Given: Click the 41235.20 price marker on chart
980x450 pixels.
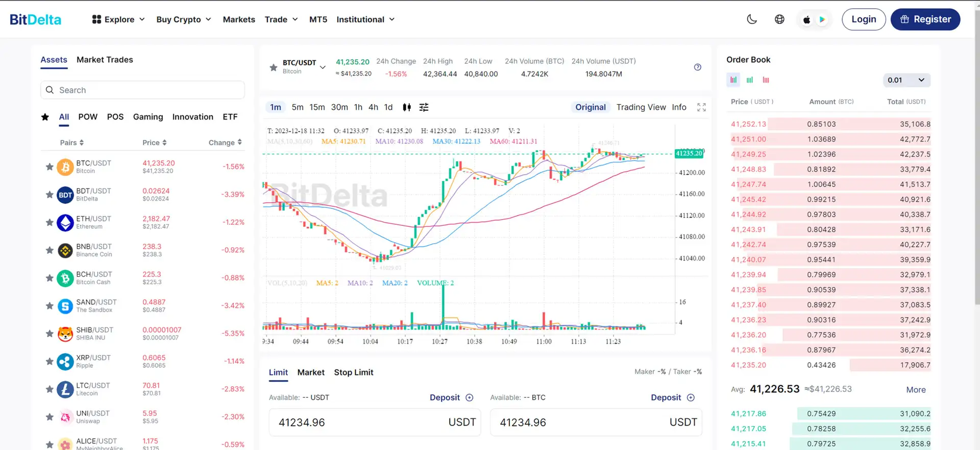Looking at the screenshot, I should (689, 153).
